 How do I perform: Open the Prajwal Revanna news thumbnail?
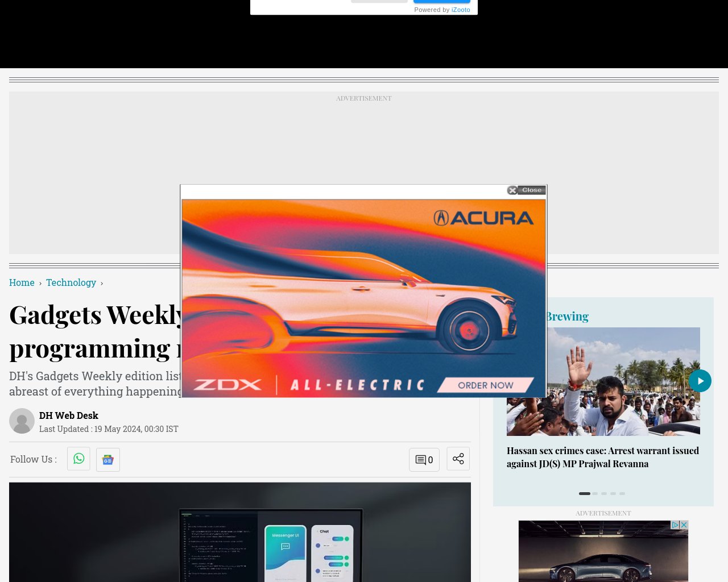(x=603, y=381)
